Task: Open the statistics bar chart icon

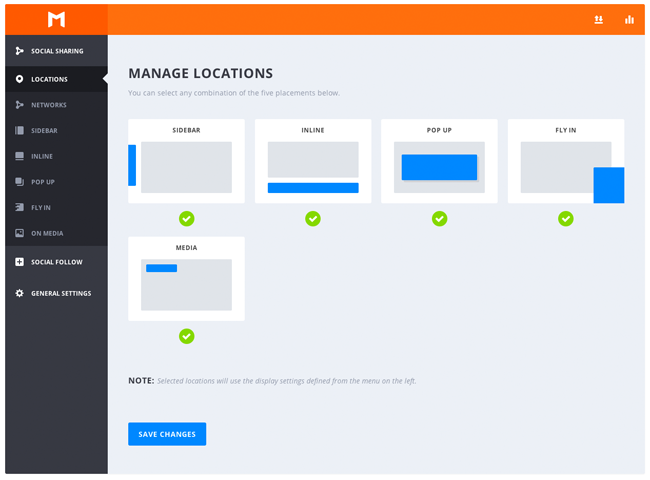Action: (x=629, y=19)
